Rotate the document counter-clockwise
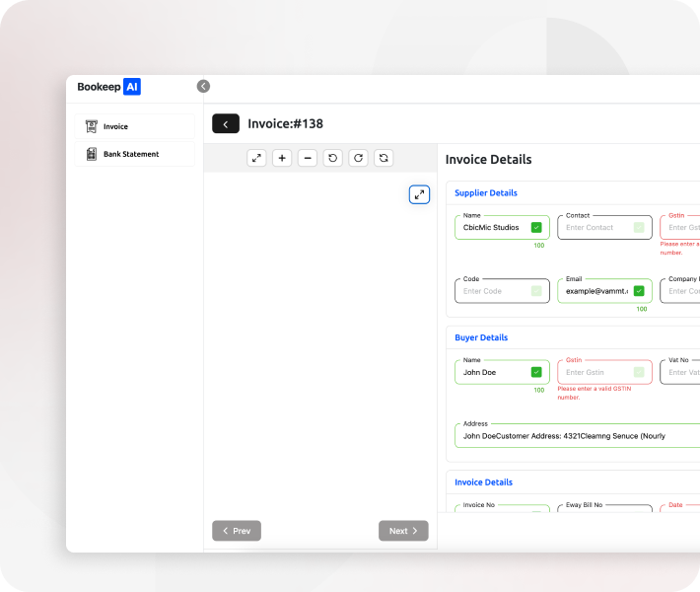Screen dimensions: 700x592 click(333, 158)
